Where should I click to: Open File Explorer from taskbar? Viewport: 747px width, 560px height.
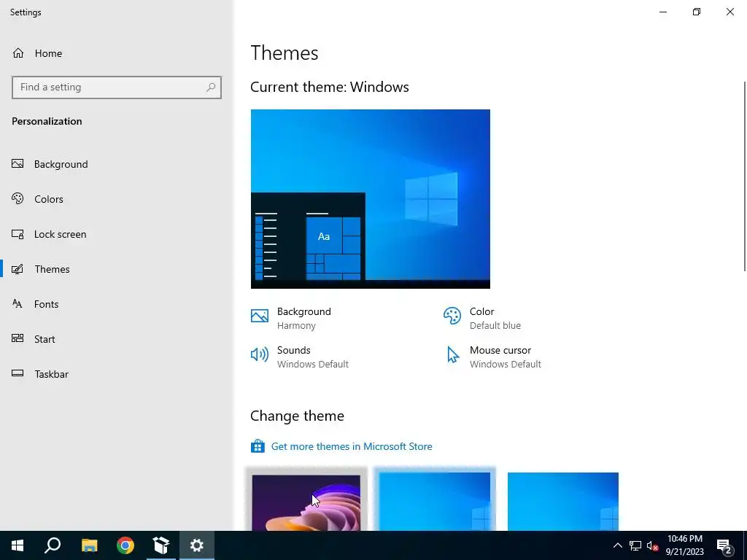point(89,545)
